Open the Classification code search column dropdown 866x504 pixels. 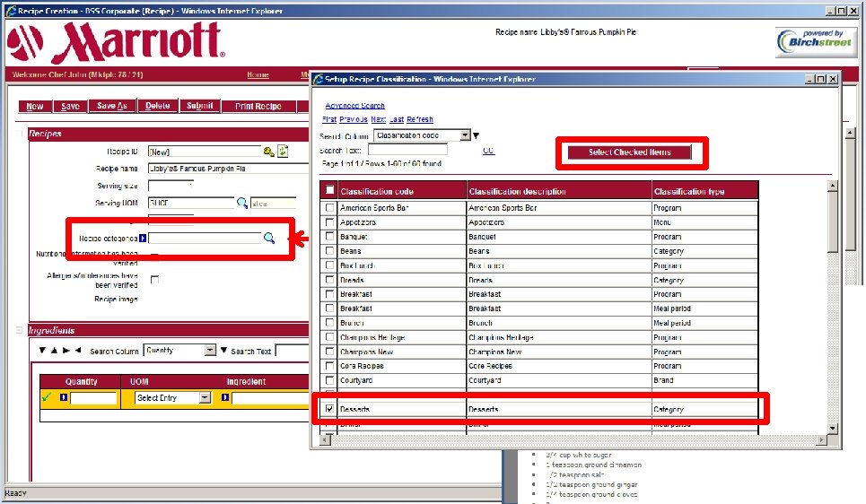click(x=465, y=135)
